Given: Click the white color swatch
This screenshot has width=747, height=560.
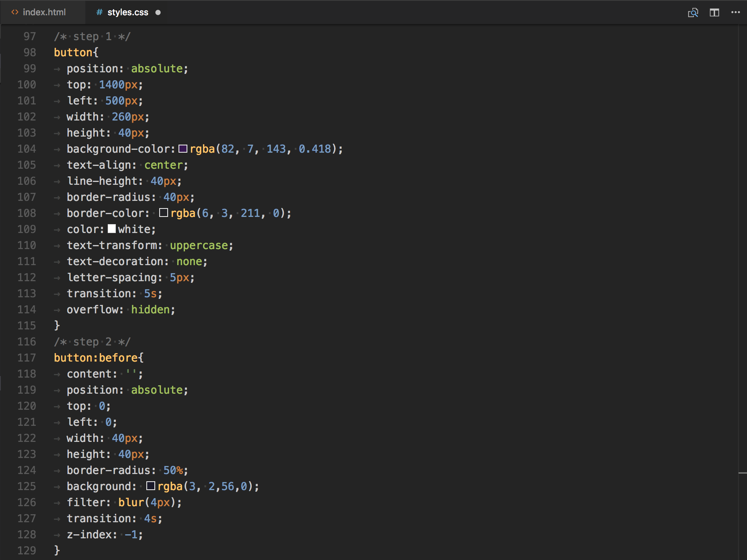Looking at the screenshot, I should [112, 229].
